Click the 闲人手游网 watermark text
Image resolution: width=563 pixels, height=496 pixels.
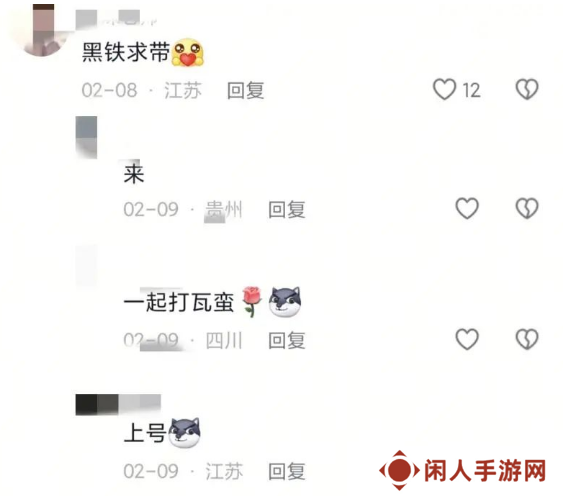(x=485, y=470)
